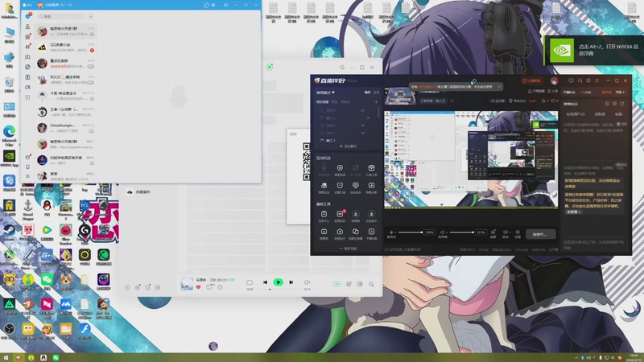The image size is (644, 362).
Task: Skip to next track in music player
Action: (291, 282)
